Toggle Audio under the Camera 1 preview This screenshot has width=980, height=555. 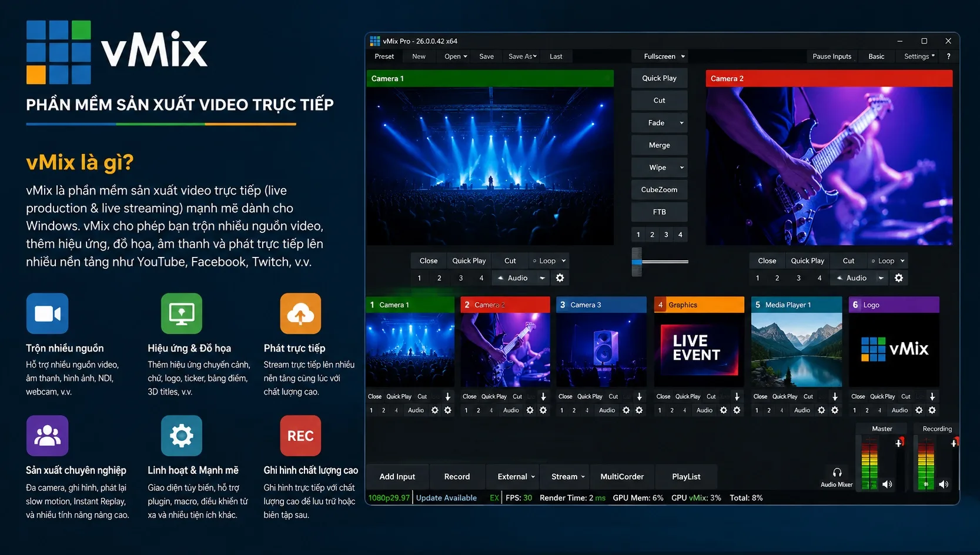pos(513,277)
